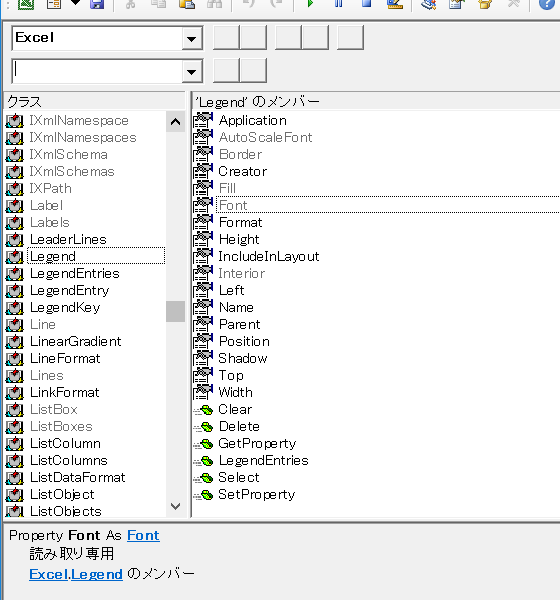Screen dimensions: 560x600
Task: Select the hidden IXPath class
Action: coord(51,188)
